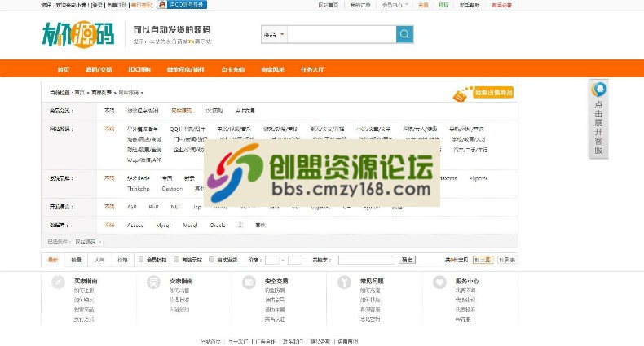
Task: Click the 服务中心 heart icon
Action: pos(439,282)
